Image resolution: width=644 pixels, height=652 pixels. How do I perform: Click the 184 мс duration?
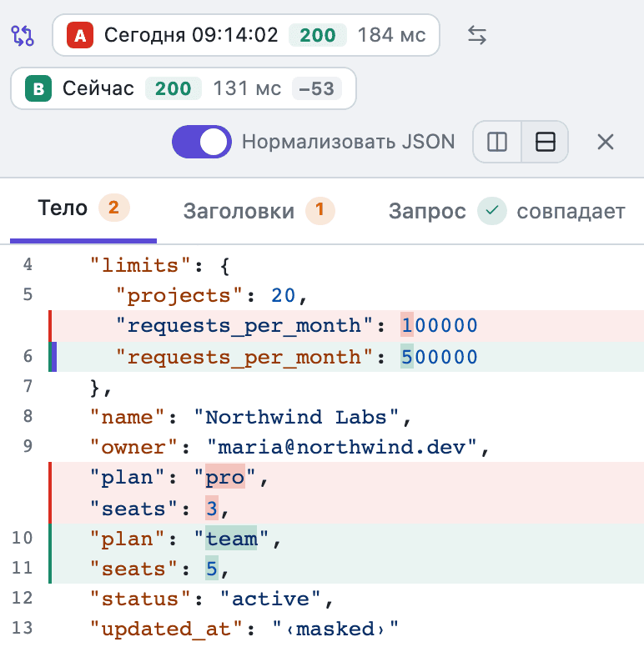[391, 35]
